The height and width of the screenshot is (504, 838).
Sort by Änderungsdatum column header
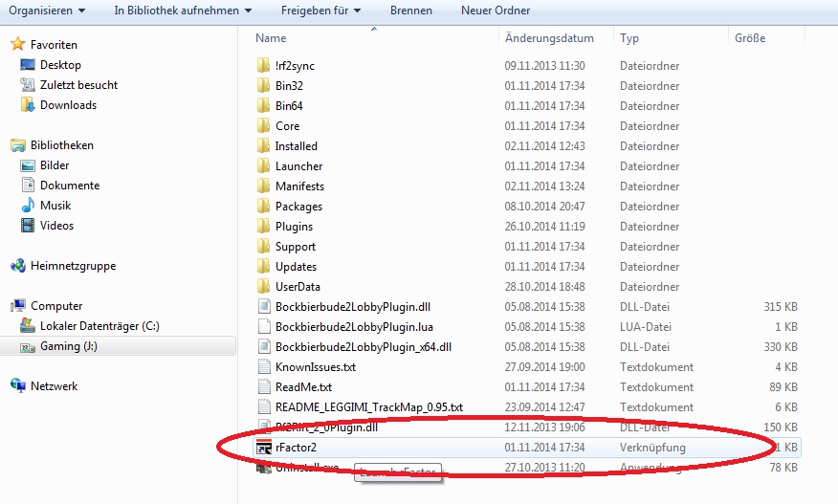click(x=549, y=38)
